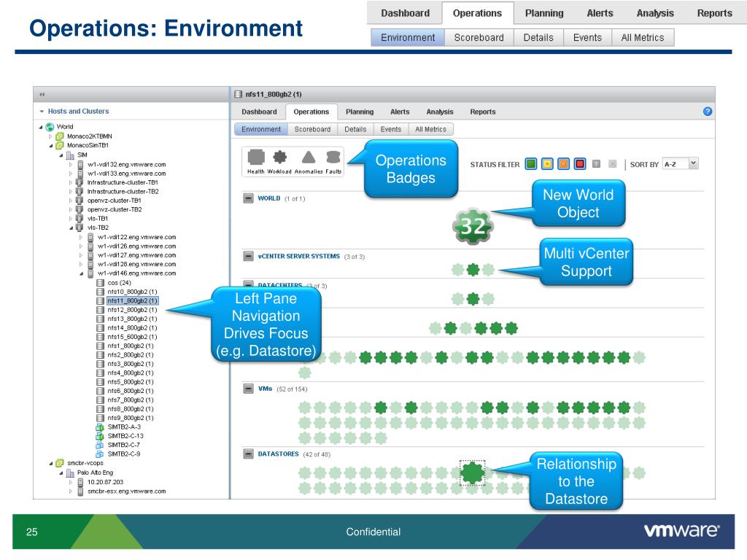Collapse the left pane with double-arrow icon
747x560 pixels.
42,94
